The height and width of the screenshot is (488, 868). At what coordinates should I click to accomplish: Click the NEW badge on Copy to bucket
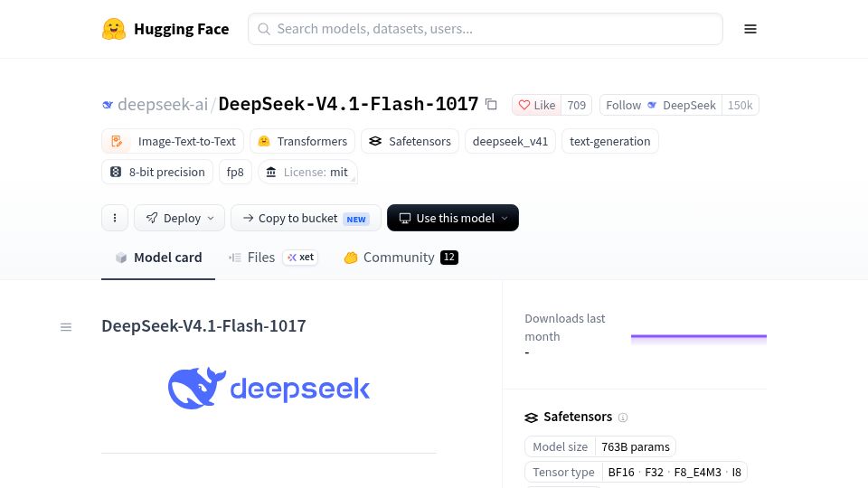356,219
